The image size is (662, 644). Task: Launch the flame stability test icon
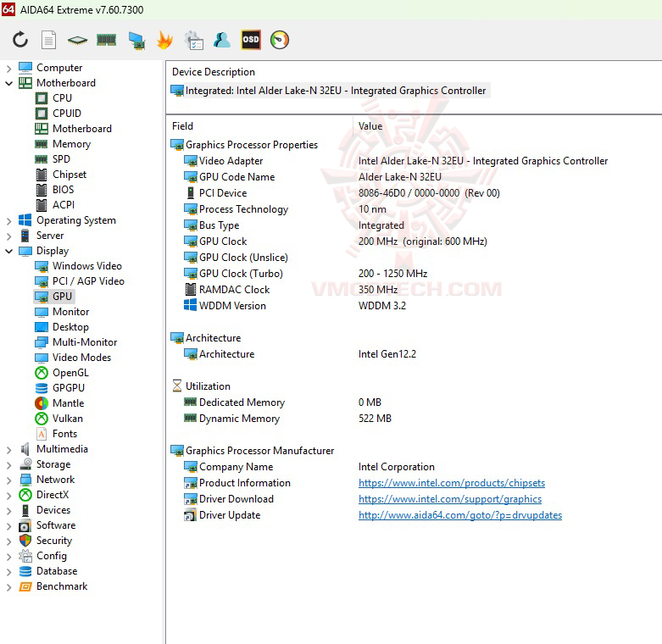click(x=164, y=40)
